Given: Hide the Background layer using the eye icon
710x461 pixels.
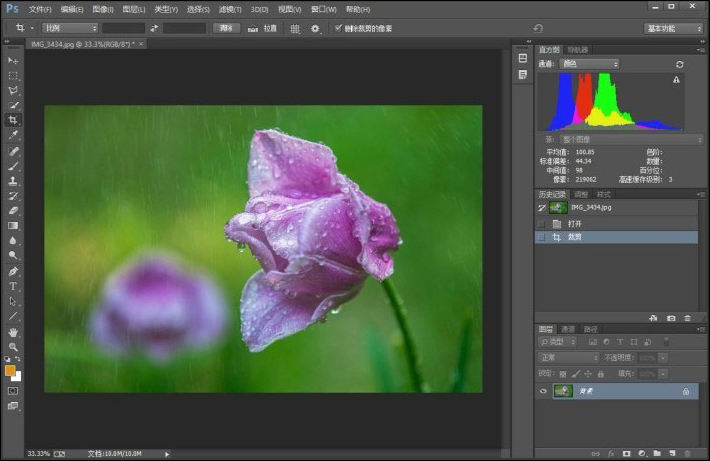Looking at the screenshot, I should click(x=544, y=391).
